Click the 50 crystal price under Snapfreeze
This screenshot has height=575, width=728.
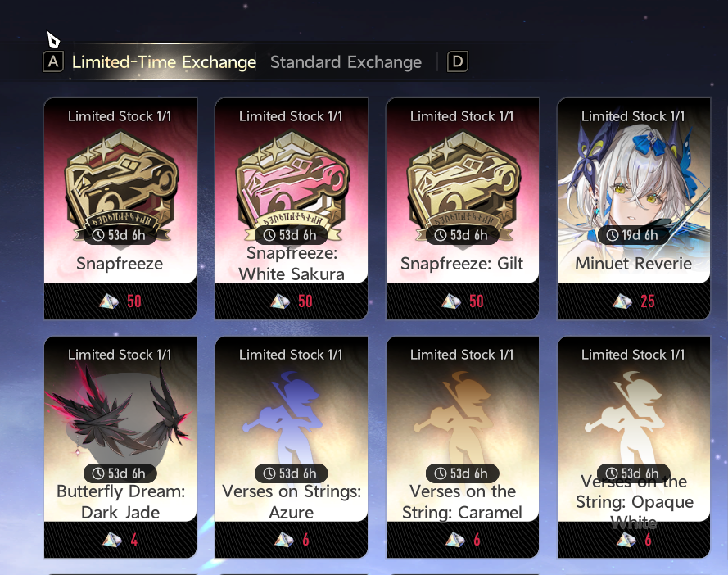click(134, 301)
